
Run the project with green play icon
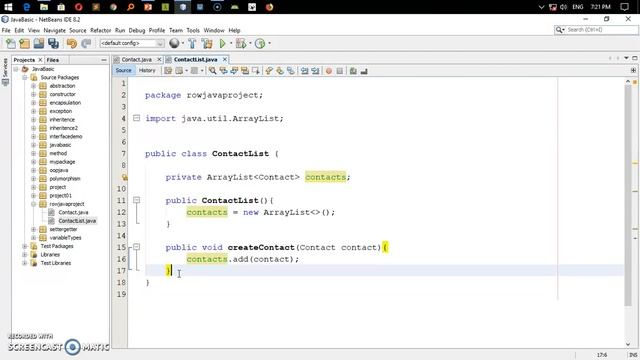click(x=222, y=43)
